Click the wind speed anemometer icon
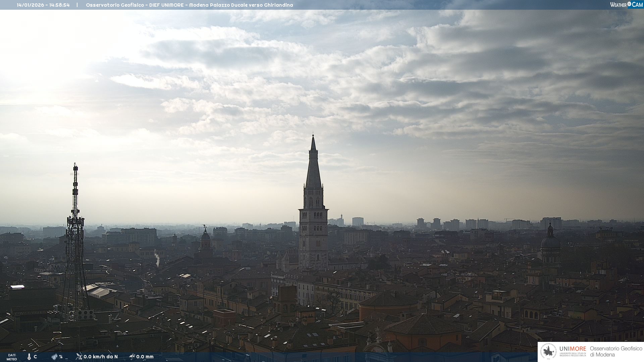The image size is (644, 362). [79, 356]
